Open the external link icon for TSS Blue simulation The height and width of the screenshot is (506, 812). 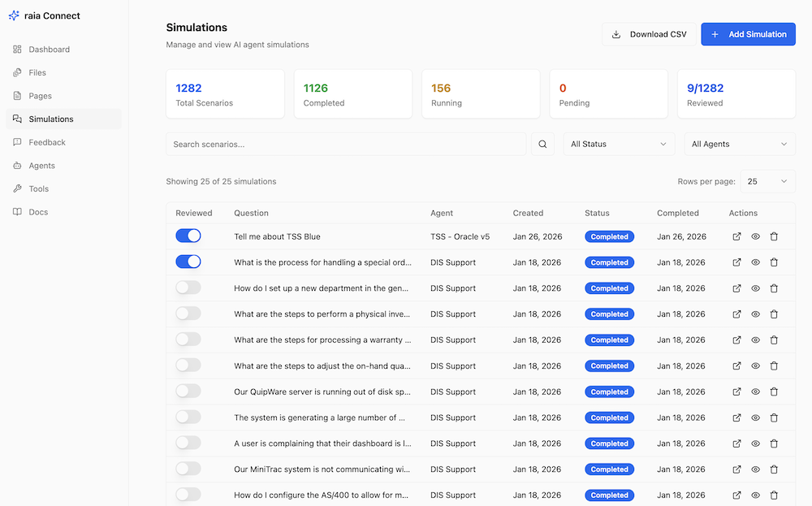coord(736,236)
